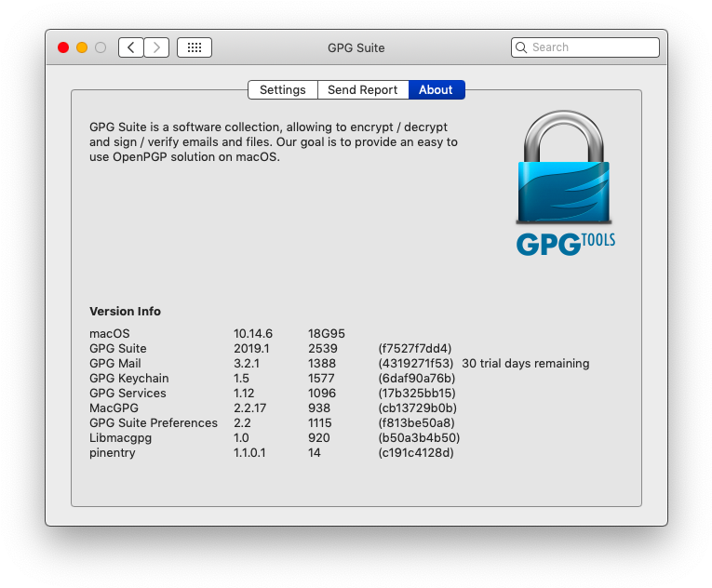Focus the Search input field
The image size is (712, 588).
pyautogui.click(x=584, y=47)
